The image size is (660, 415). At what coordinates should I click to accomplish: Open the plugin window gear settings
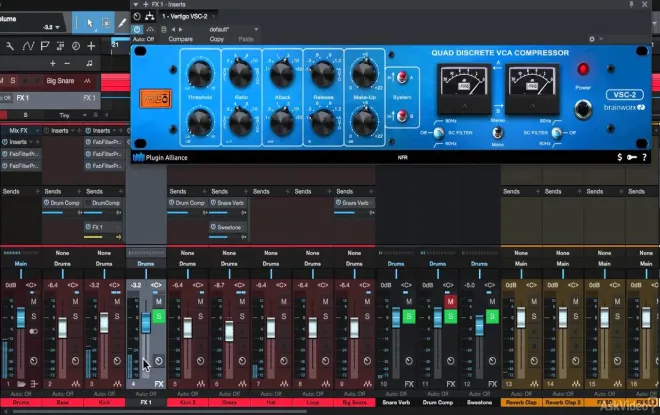pos(592,39)
